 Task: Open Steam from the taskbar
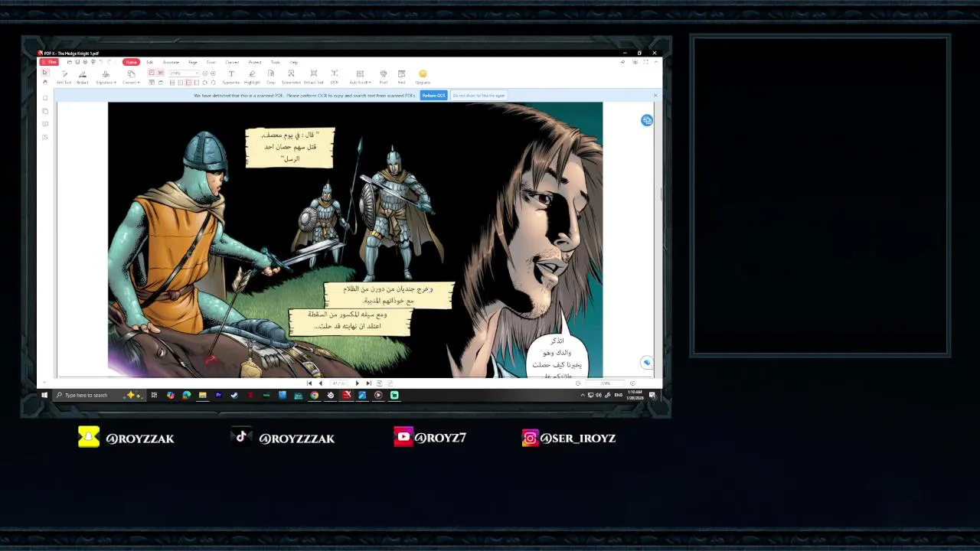234,395
